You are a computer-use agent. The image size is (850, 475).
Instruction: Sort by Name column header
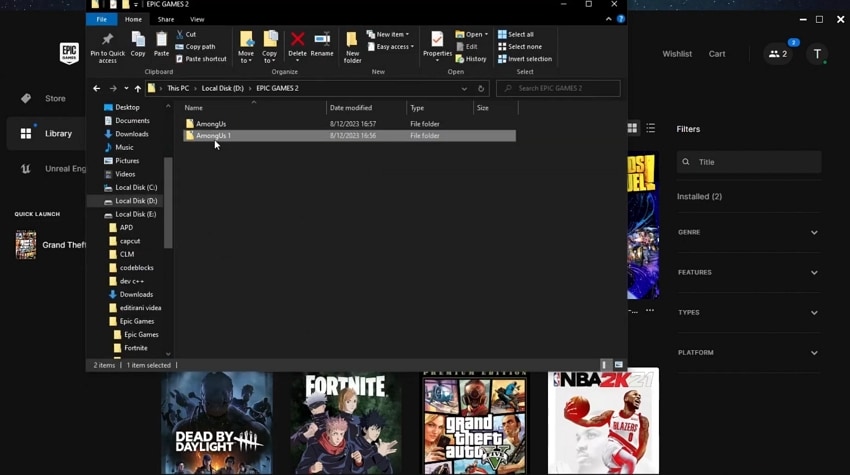coord(253,107)
